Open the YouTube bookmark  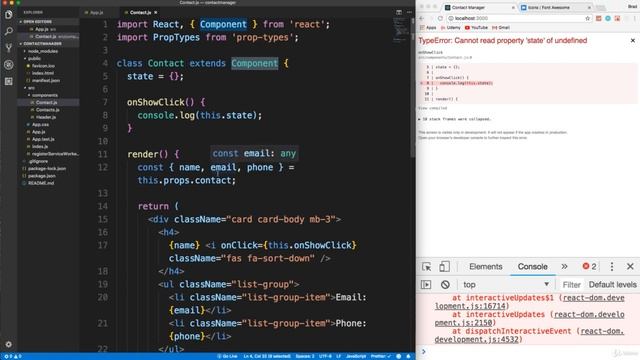click(476, 28)
